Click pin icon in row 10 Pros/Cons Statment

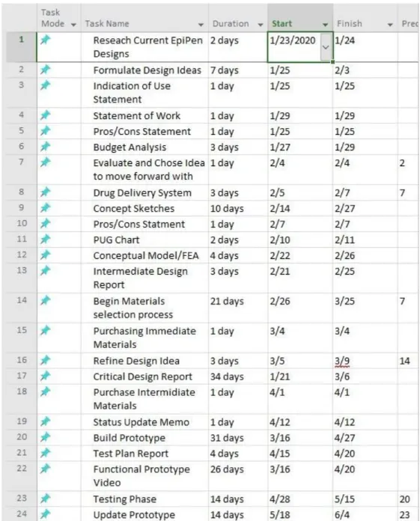coord(45,224)
